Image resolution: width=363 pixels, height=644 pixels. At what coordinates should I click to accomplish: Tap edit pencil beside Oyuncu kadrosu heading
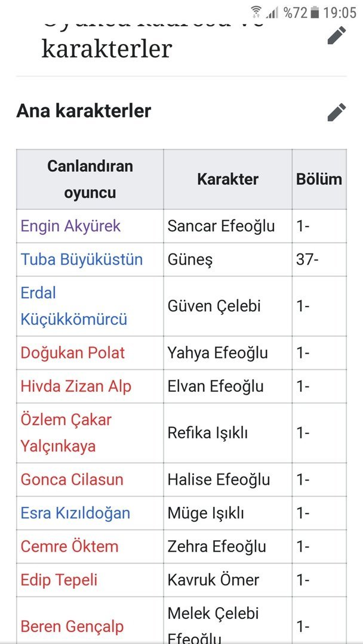tap(336, 35)
